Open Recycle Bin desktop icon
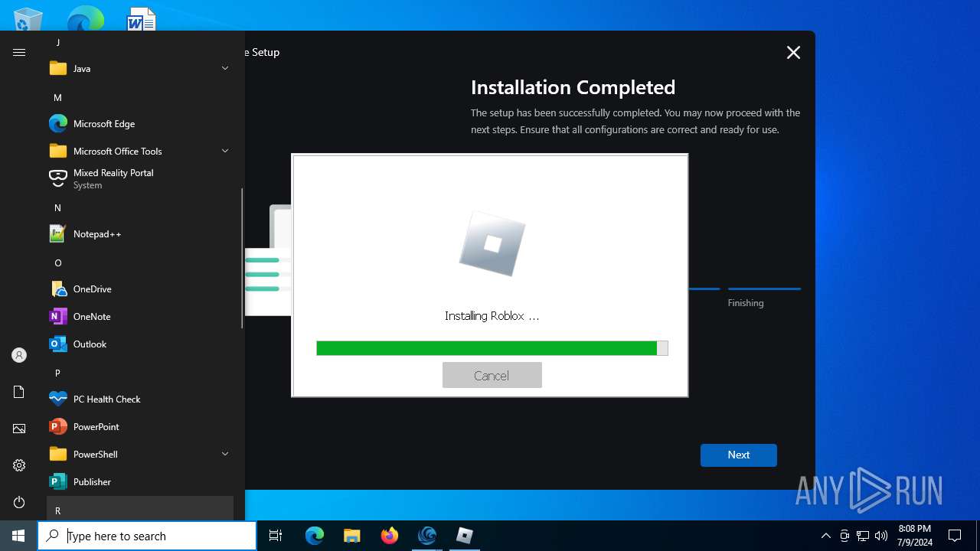The height and width of the screenshot is (551, 980). (x=28, y=19)
